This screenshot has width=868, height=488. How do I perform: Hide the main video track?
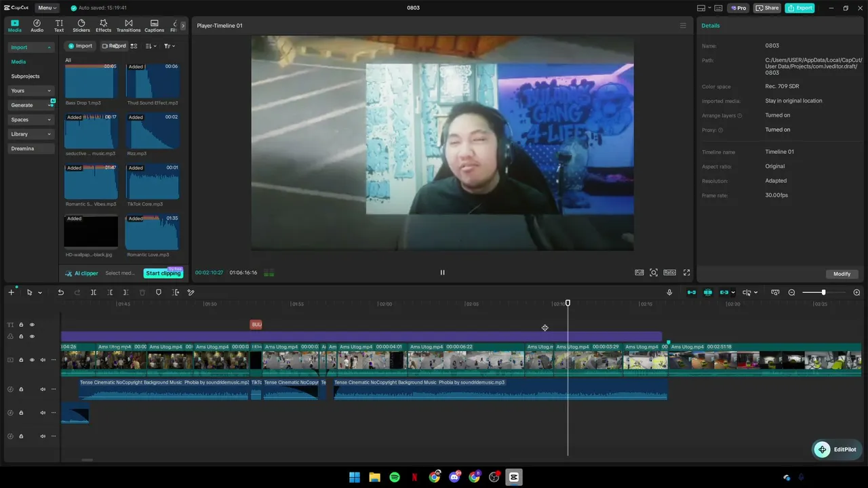pos(31,360)
